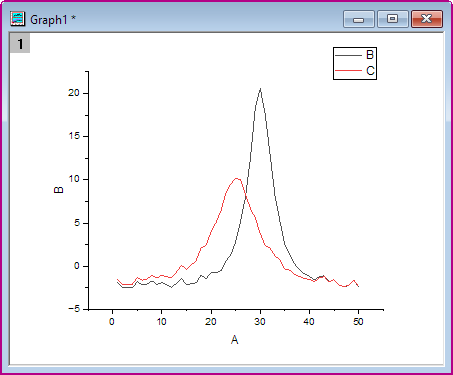453x375 pixels.
Task: Select the Y axis title B
Action: tap(59, 190)
